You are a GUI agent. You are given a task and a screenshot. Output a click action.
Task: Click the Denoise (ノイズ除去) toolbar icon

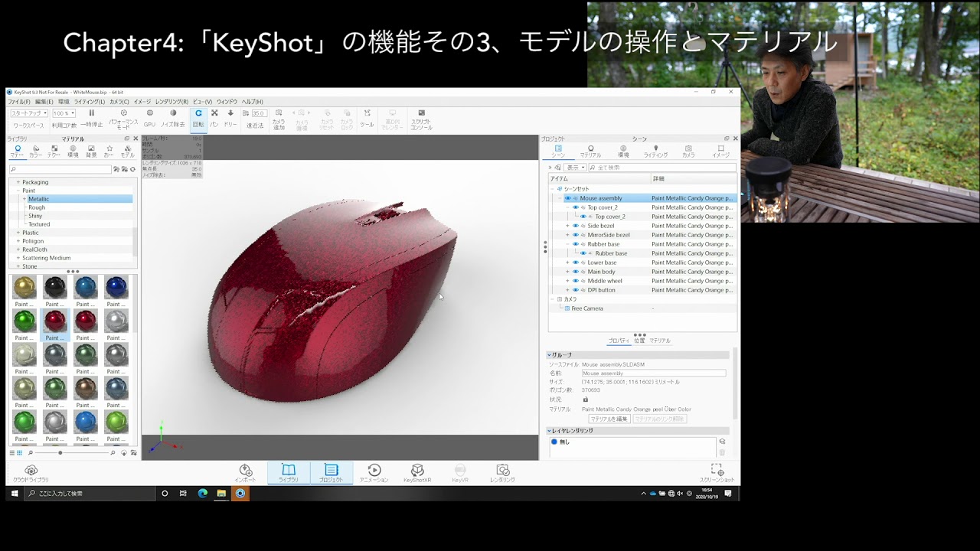(x=173, y=113)
